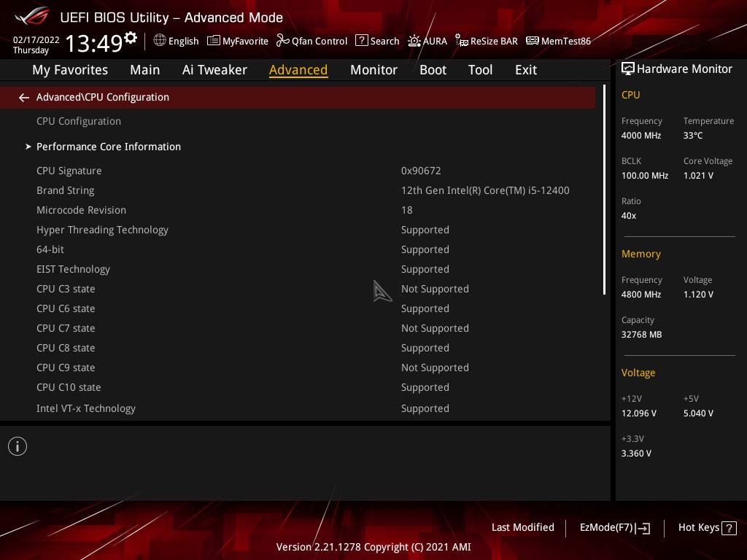Select CPU C6 state row
This screenshot has width=747, height=560.
coord(298,308)
